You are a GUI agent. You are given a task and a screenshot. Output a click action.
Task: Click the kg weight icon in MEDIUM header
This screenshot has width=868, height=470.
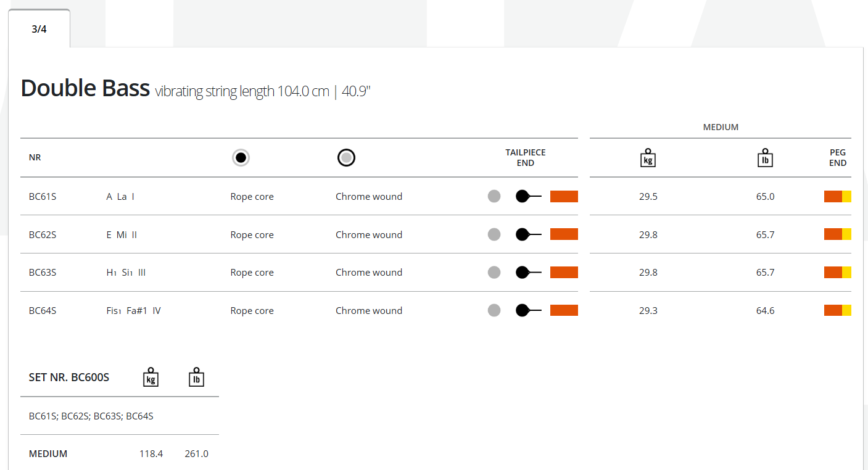(648, 158)
